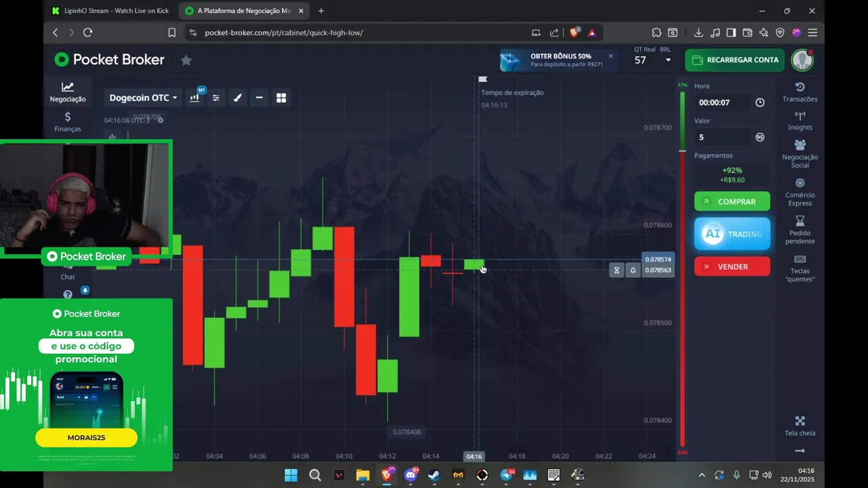Screen dimensions: 868x488
Task: Toggle browser sidebar panel icon
Action: (x=731, y=32)
